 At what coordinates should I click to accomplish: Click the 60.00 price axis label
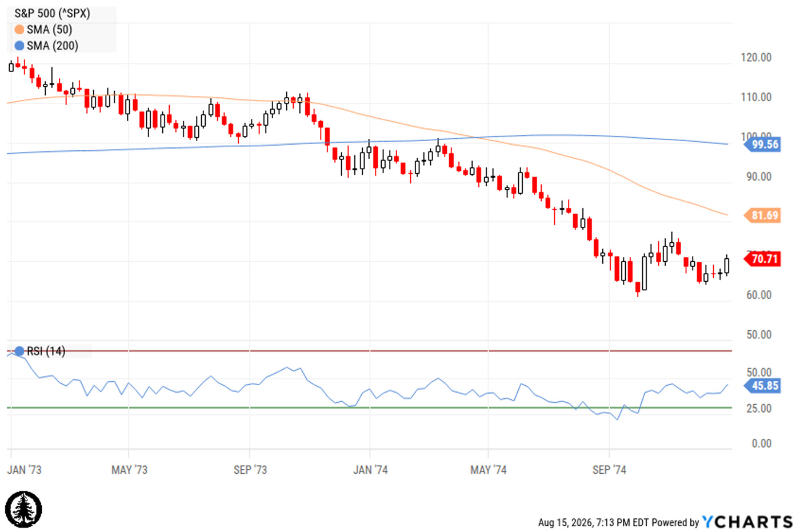pyautogui.click(x=759, y=295)
